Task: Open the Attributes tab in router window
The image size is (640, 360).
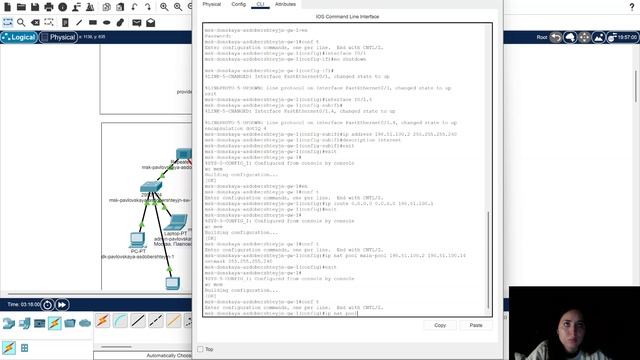Action: click(285, 4)
